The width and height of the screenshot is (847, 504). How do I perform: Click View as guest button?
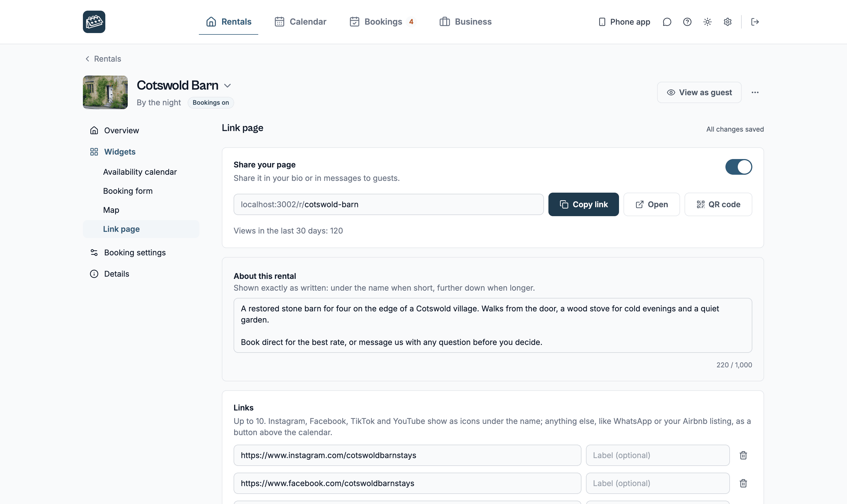point(699,92)
